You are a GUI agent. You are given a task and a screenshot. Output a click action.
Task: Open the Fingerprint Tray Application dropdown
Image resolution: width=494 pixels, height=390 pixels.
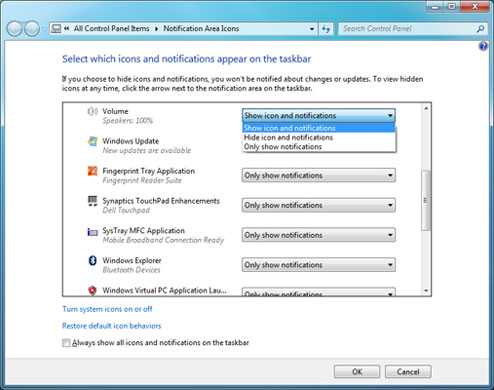coord(319,175)
